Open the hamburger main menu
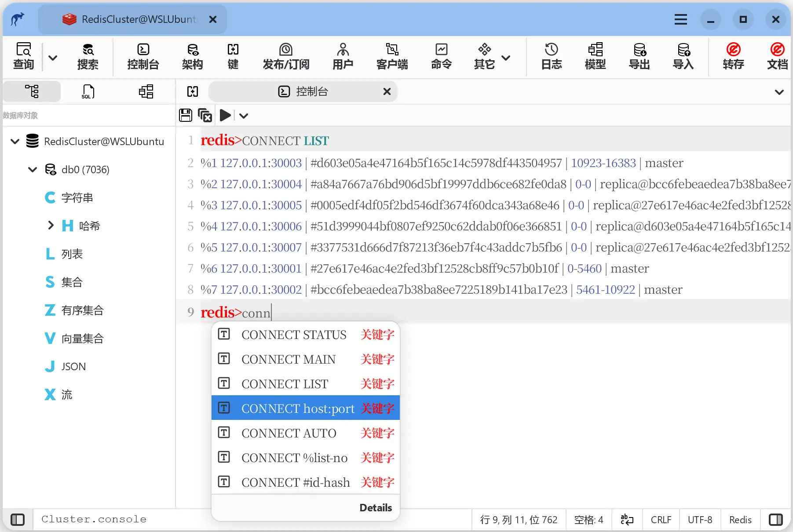The height and width of the screenshot is (532, 793). click(681, 19)
